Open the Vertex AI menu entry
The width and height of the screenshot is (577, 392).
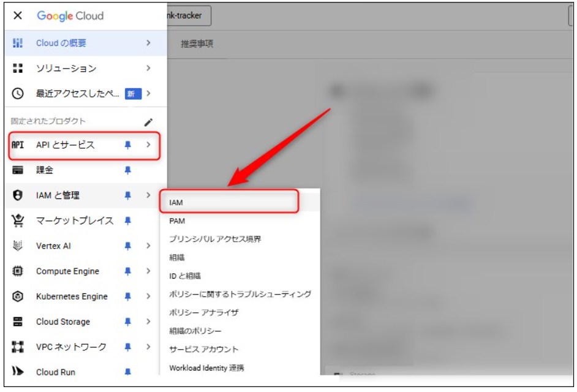pyautogui.click(x=85, y=246)
